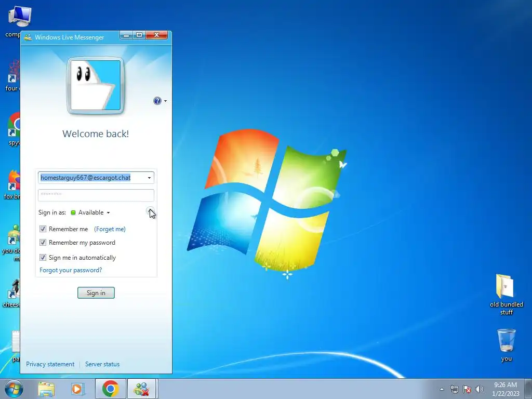532x399 pixels.
Task: Close the Windows Live Messenger window
Action: click(x=156, y=35)
